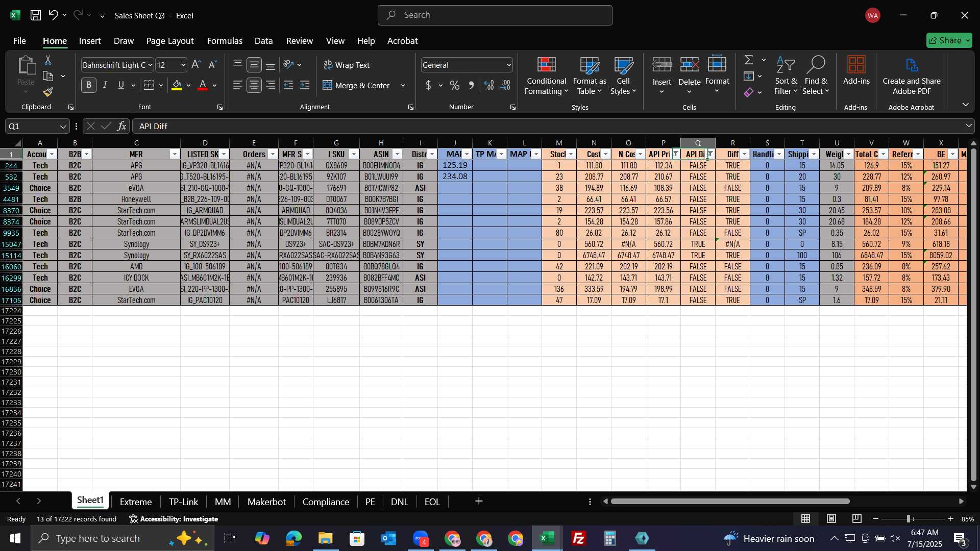Click the Decrease Indent icon
Image resolution: width=980 pixels, height=551 pixels.
click(288, 85)
